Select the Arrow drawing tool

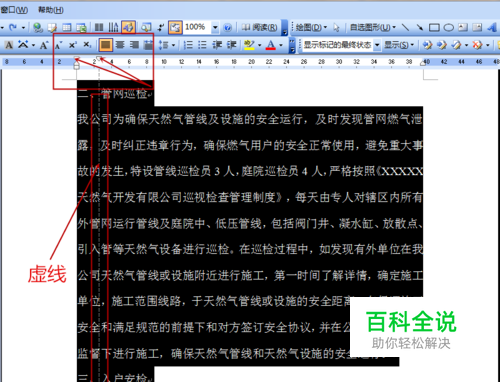[420, 27]
